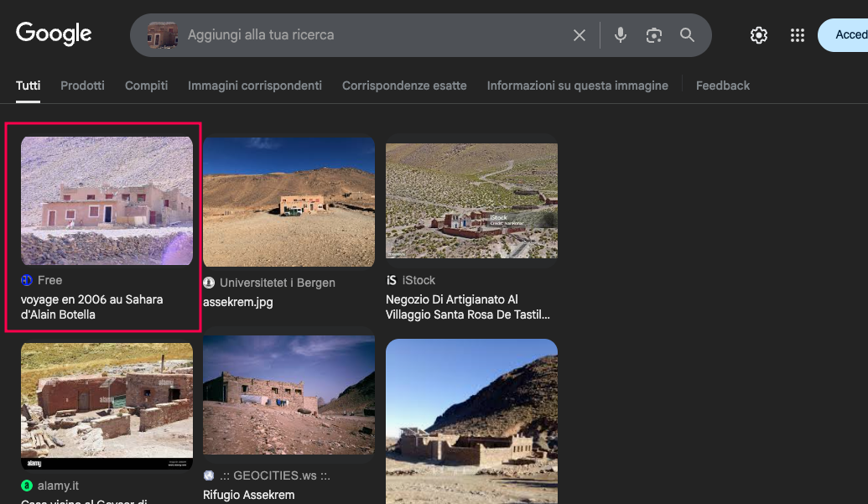The height and width of the screenshot is (504, 868).
Task: Click the search field 'Aggiungi alla tua ricerca'
Action: pos(369,35)
